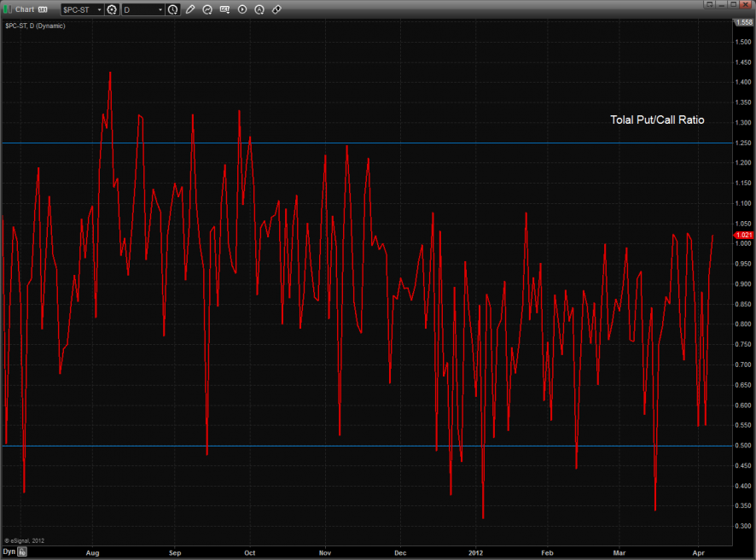Click the red 1.021 current value marker
The width and height of the screenshot is (756, 560).
pyautogui.click(x=743, y=235)
